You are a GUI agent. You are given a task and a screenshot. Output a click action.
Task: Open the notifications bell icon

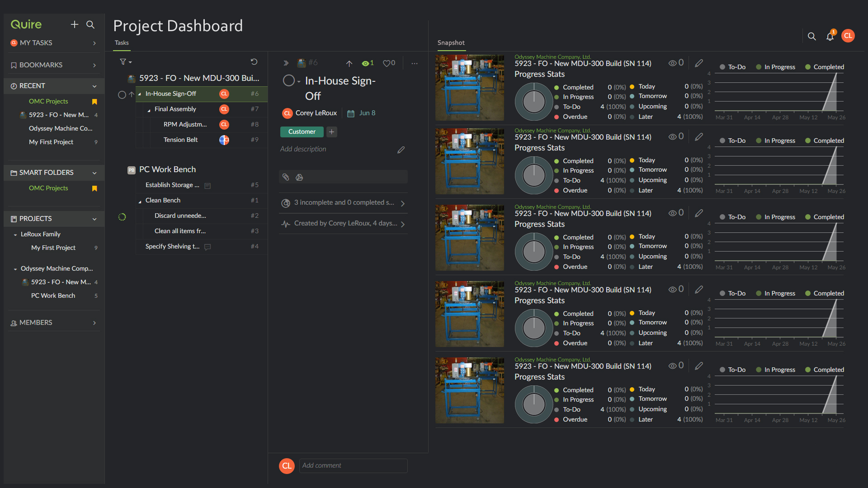point(830,37)
